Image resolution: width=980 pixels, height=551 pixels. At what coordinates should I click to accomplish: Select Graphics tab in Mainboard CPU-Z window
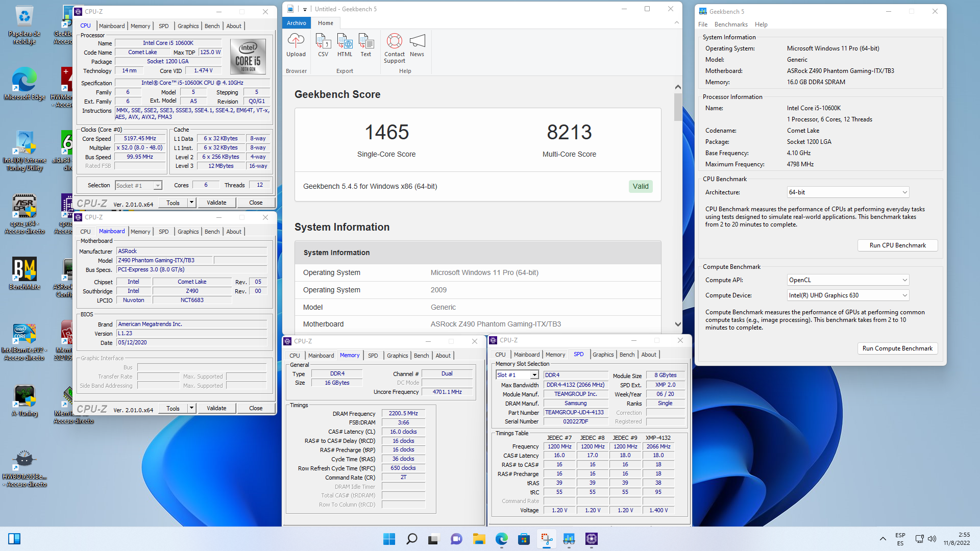[188, 232]
